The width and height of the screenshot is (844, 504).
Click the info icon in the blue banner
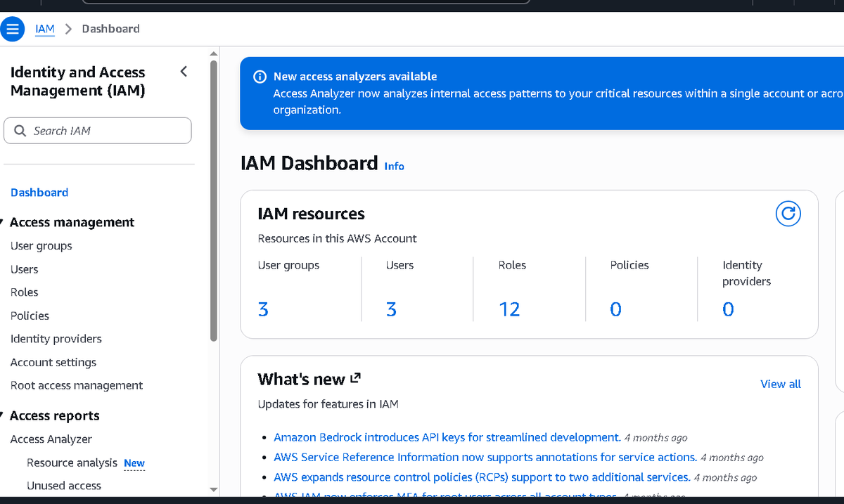coord(260,77)
